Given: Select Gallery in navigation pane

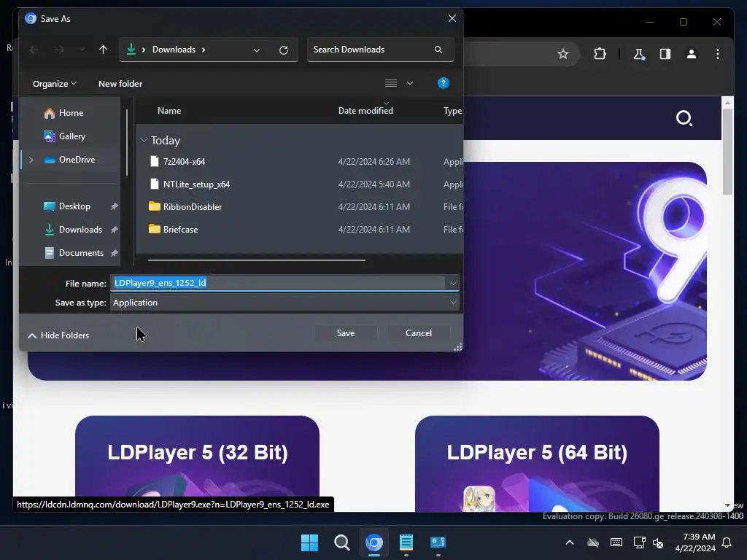Looking at the screenshot, I should [x=72, y=136].
